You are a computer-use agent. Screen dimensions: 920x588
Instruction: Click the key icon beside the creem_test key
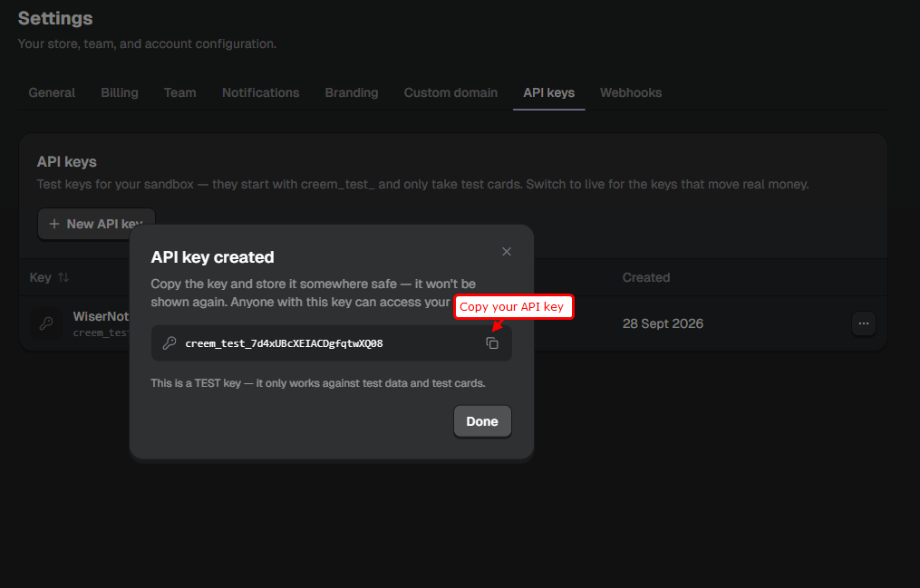(169, 343)
